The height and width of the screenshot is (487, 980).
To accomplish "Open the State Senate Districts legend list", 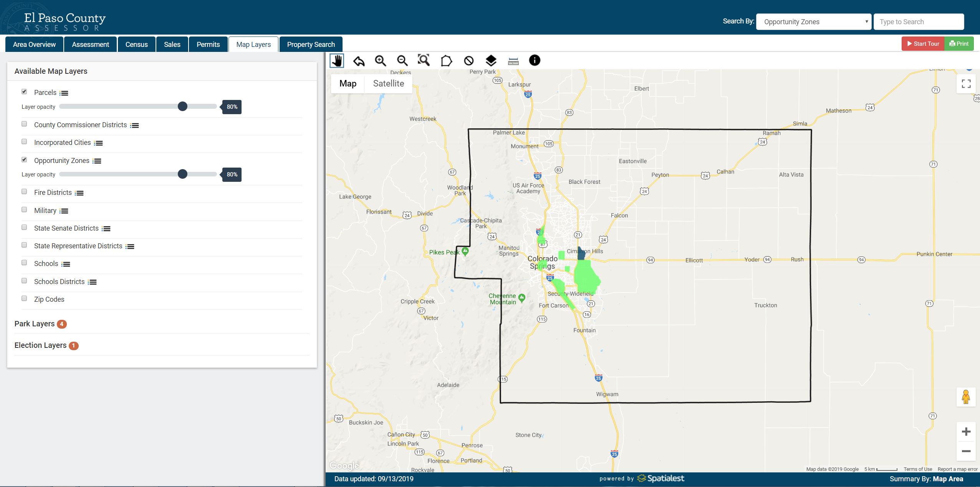I will [106, 229].
